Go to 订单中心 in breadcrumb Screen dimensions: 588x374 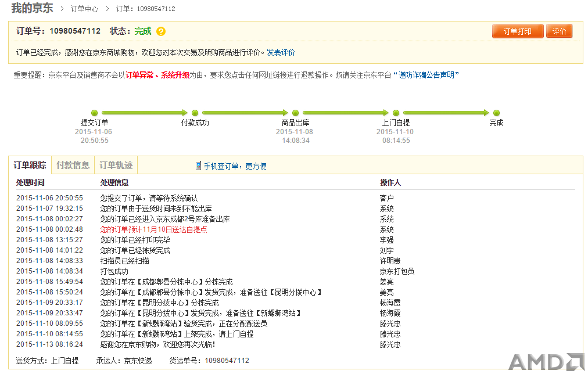[84, 9]
